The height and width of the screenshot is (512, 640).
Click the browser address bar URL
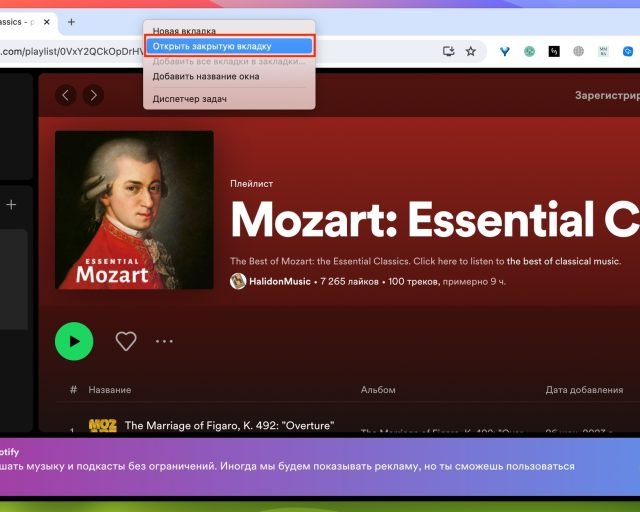(71, 51)
